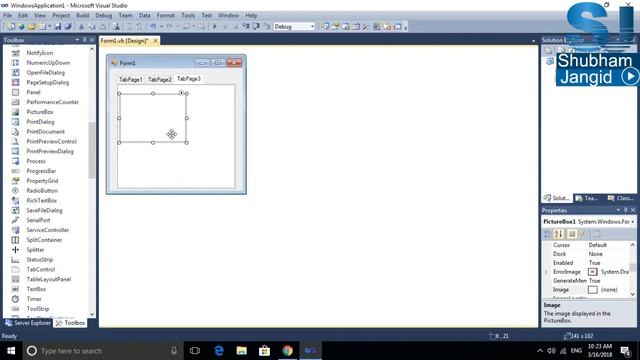Select the NumericUpDown icon in Toolbox

[x=16, y=63]
